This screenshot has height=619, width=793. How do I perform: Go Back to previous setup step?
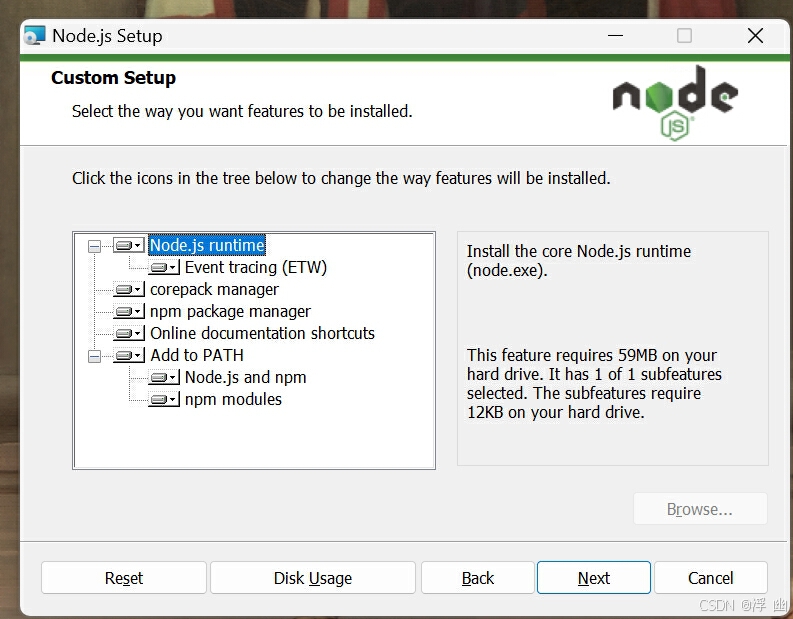click(478, 578)
